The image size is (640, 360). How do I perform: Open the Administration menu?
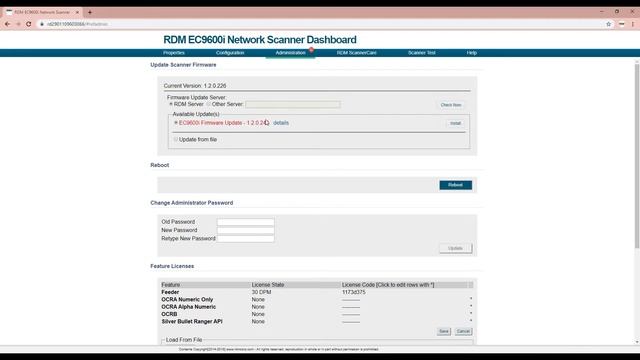pyautogui.click(x=290, y=53)
